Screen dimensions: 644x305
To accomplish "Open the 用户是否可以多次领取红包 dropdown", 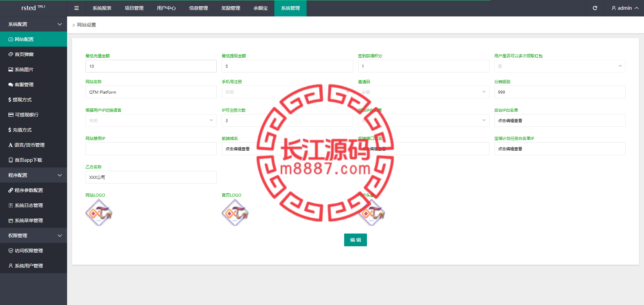I will [560, 66].
